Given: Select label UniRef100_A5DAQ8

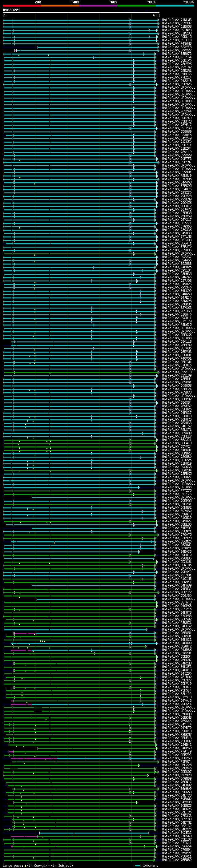Looking at the screenshot, I should pyautogui.click(x=177, y=714).
